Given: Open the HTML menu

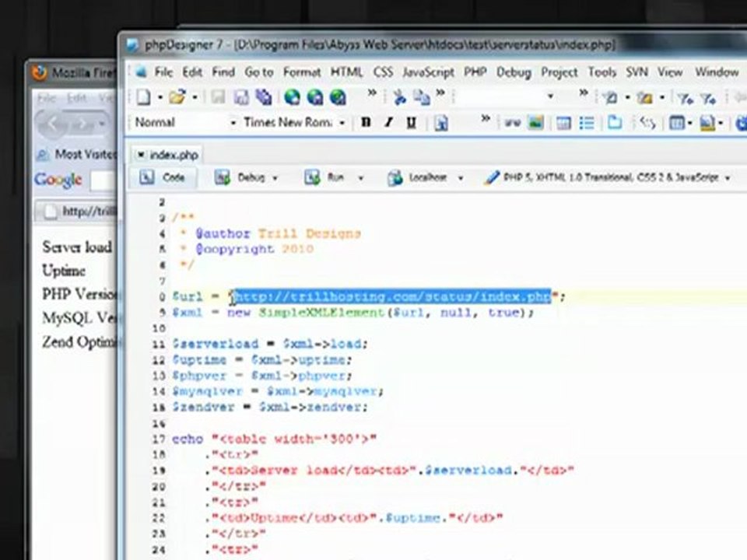Looking at the screenshot, I should click(346, 72).
